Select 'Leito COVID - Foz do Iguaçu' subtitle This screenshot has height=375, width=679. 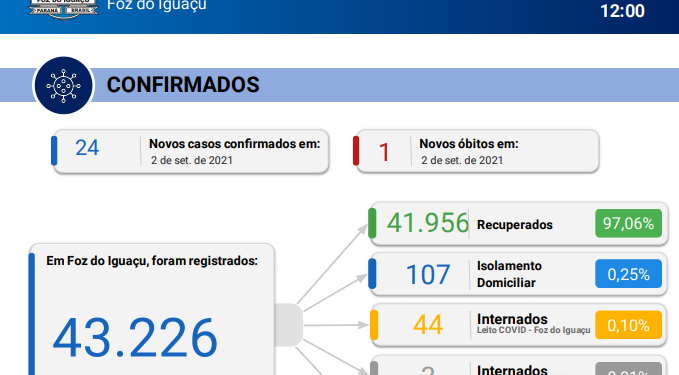pyautogui.click(x=534, y=330)
